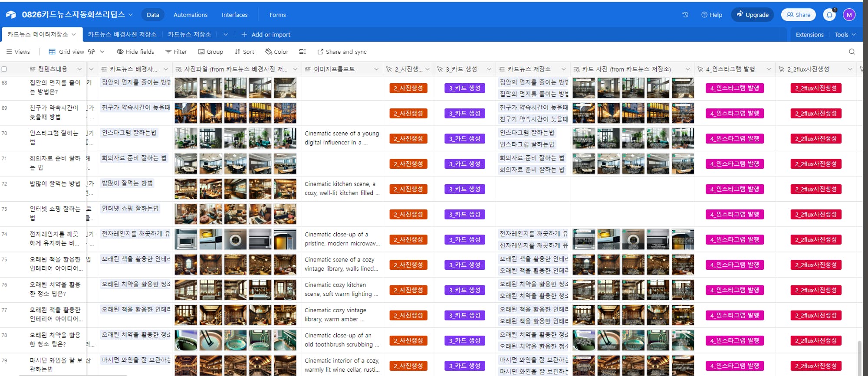This screenshot has height=376, width=868.
Task: Open the Hide fields panel
Action: (x=135, y=52)
